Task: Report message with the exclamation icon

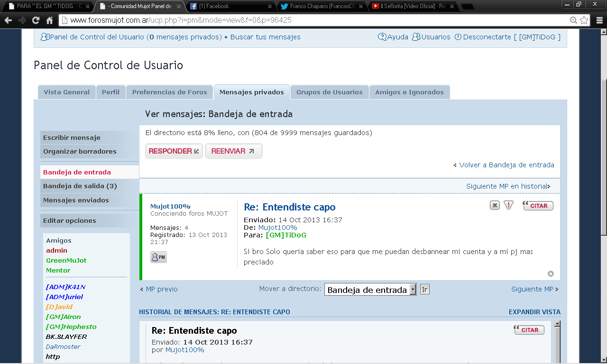Action: tap(509, 205)
